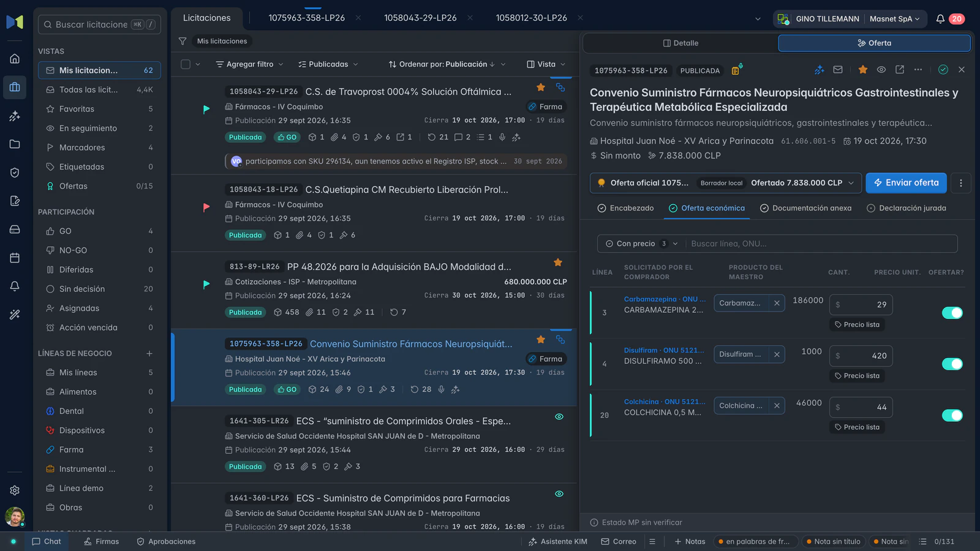
Task: Open the settings gear in sidebar
Action: 15,490
